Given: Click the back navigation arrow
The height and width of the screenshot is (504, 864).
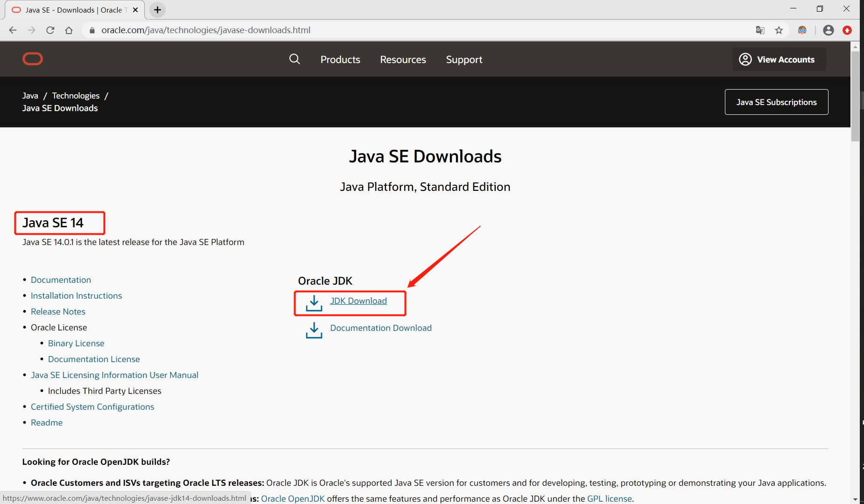Looking at the screenshot, I should coord(13,30).
